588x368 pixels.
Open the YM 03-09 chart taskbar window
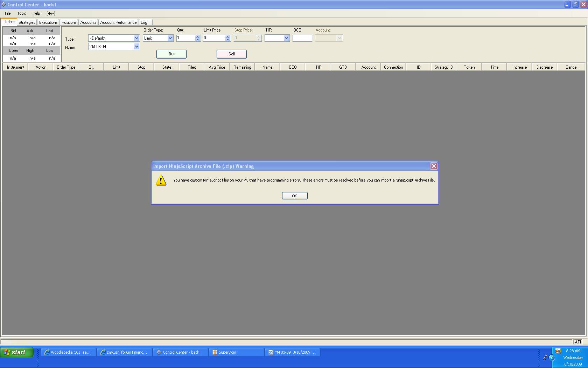(x=293, y=352)
